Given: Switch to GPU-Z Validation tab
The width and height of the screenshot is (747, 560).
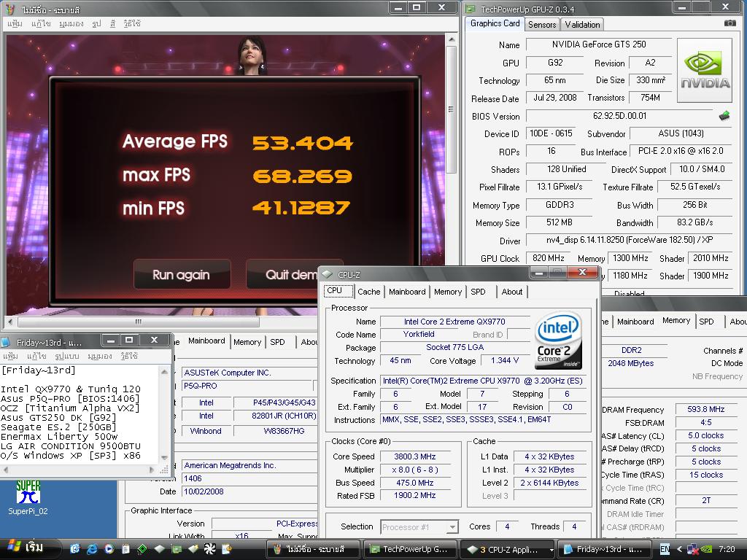Looking at the screenshot, I should click(582, 24).
